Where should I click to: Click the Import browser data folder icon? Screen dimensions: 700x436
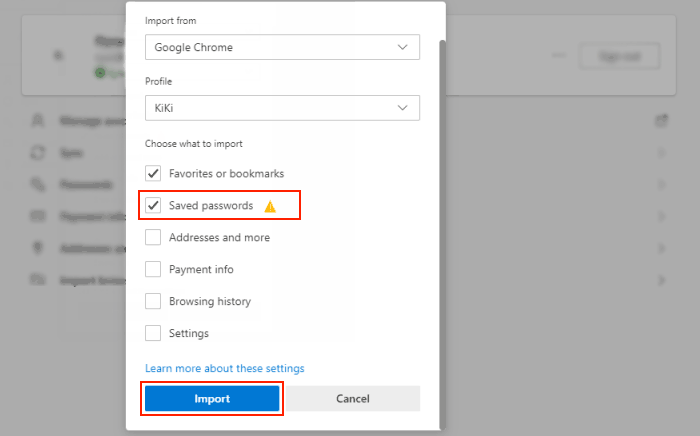click(x=38, y=280)
